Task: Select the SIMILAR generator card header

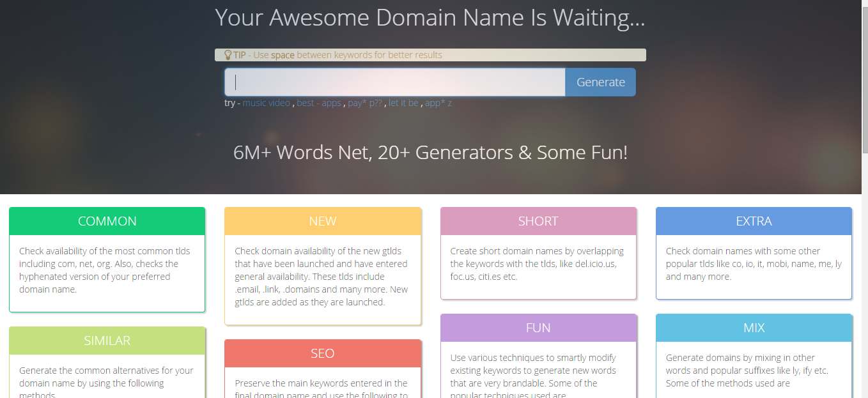Action: point(107,341)
